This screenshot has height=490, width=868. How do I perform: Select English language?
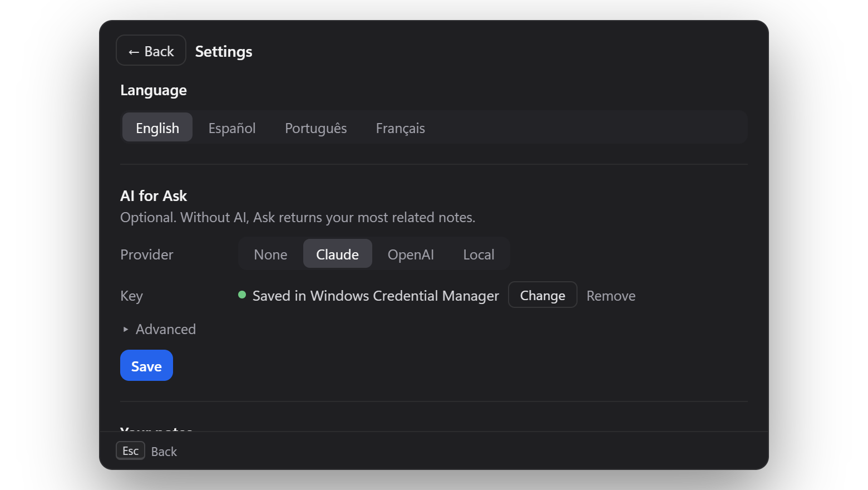(x=157, y=128)
